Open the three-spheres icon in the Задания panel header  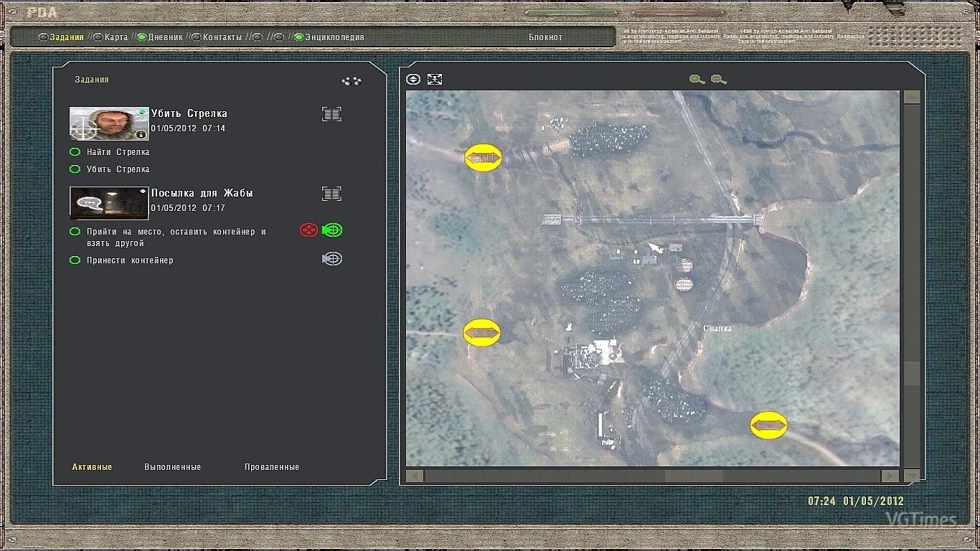(352, 81)
